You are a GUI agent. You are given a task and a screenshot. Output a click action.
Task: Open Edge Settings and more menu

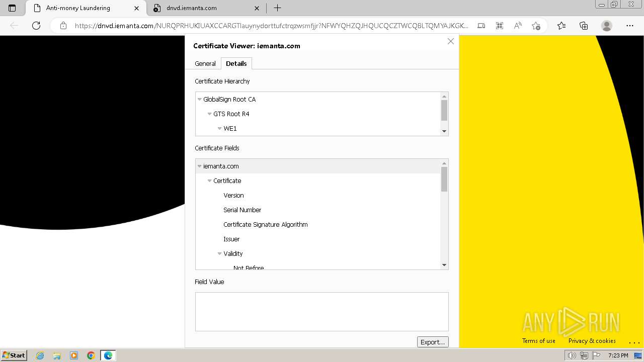coord(630,26)
